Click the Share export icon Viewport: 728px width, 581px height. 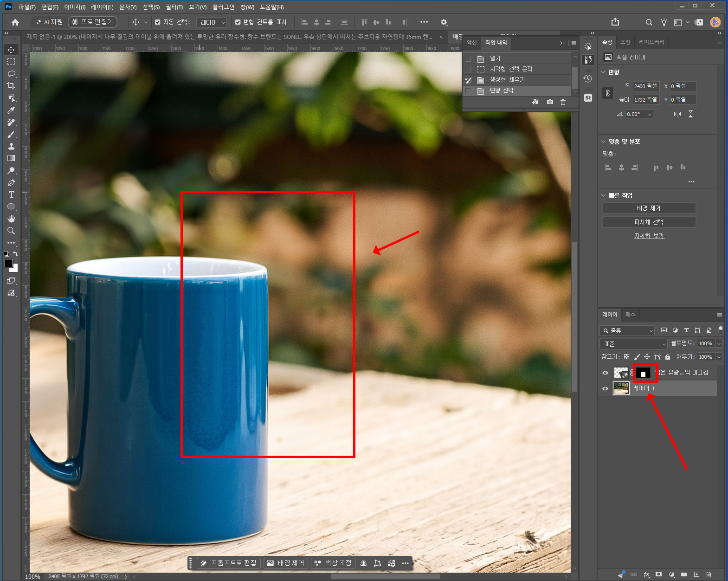point(615,22)
